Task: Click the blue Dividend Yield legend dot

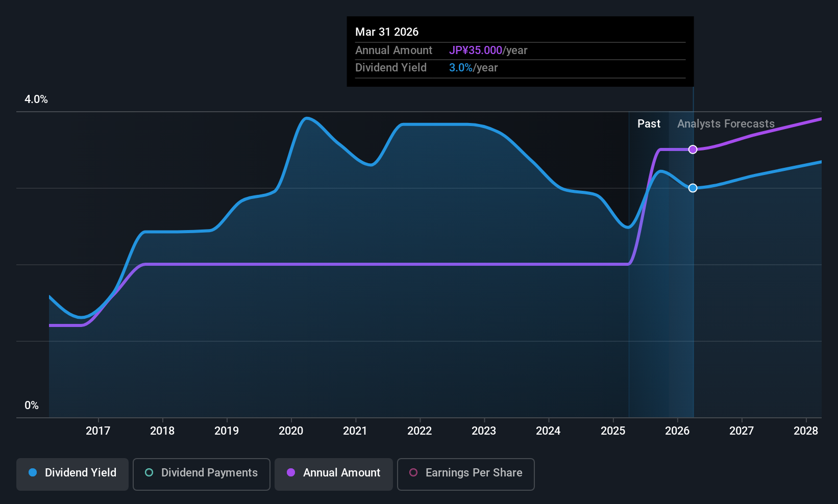Action: click(x=32, y=473)
